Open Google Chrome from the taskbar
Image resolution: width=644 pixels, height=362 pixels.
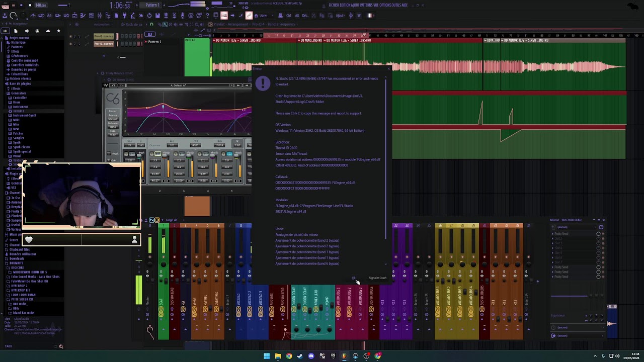pos(289,356)
